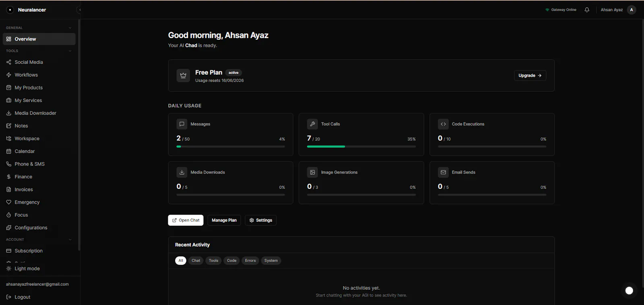Viewport: 644px width, 305px height.
Task: Click the Ahsan Ayaz username
Action: tap(612, 10)
